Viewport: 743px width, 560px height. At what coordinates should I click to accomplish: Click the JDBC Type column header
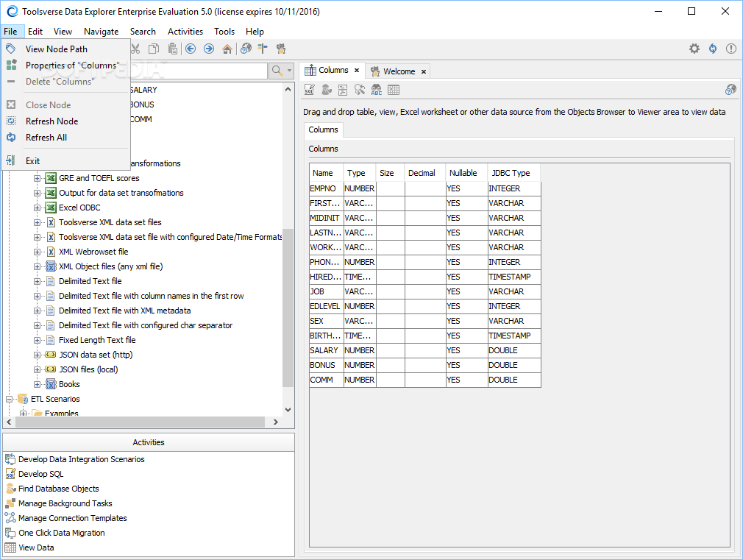(x=513, y=173)
